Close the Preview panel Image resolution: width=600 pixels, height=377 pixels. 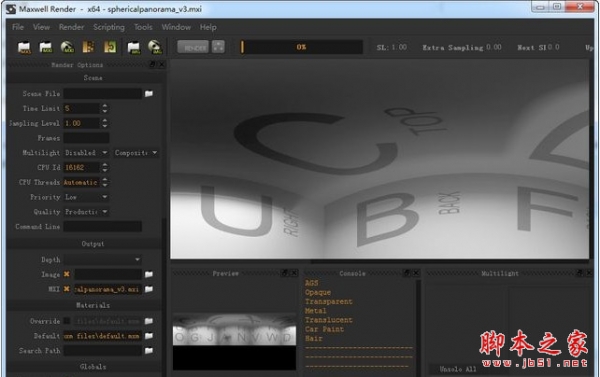click(x=294, y=273)
